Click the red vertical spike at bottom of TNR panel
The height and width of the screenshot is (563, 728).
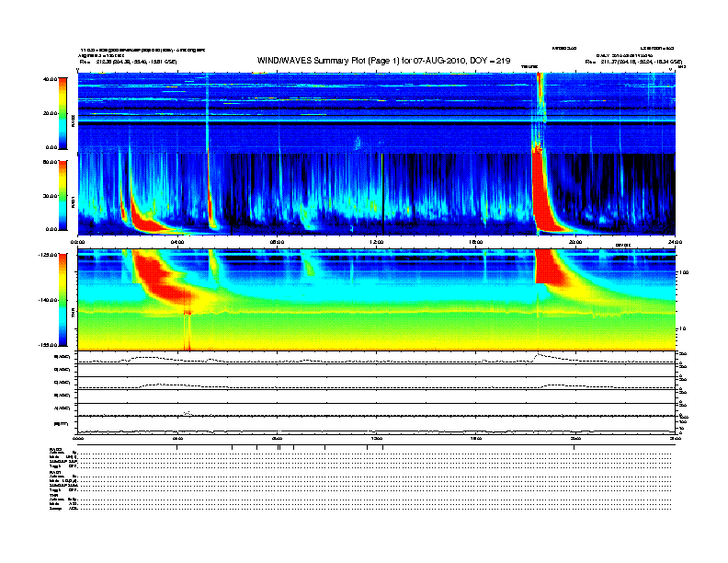pos(188,331)
